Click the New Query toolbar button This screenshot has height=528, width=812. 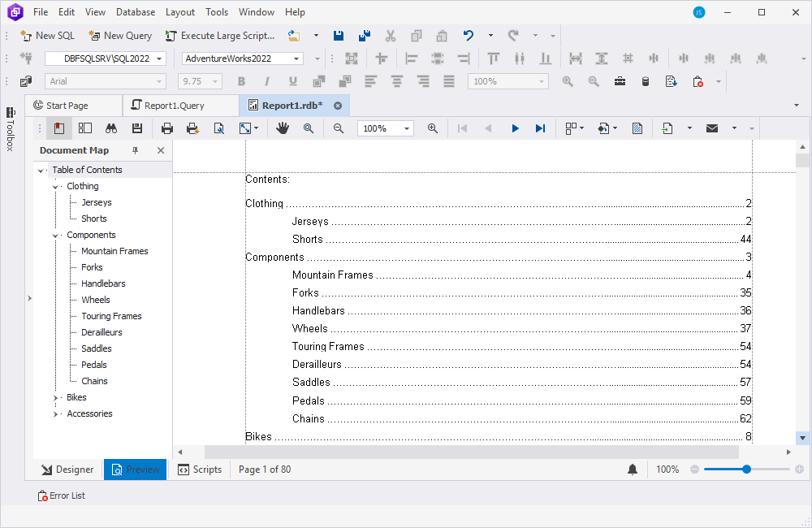[x=120, y=36]
